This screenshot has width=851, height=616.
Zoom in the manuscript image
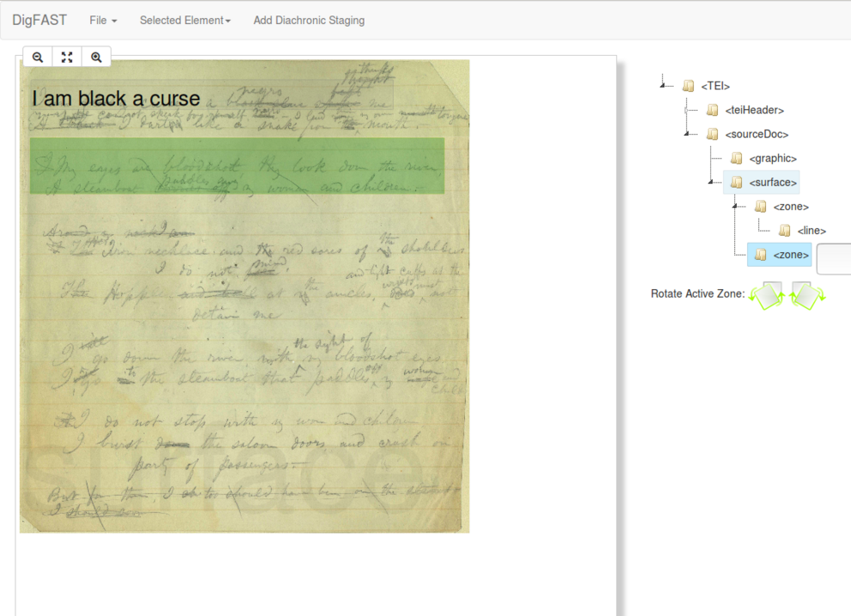click(96, 57)
